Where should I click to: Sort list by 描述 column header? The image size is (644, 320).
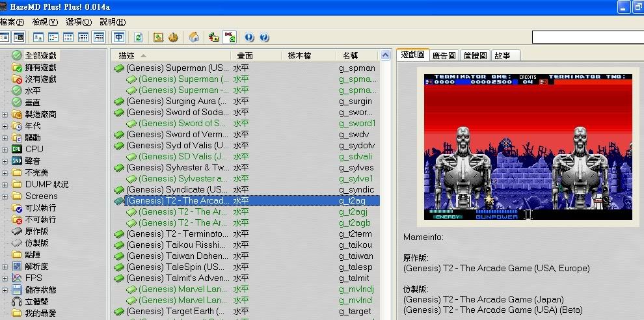(x=170, y=55)
